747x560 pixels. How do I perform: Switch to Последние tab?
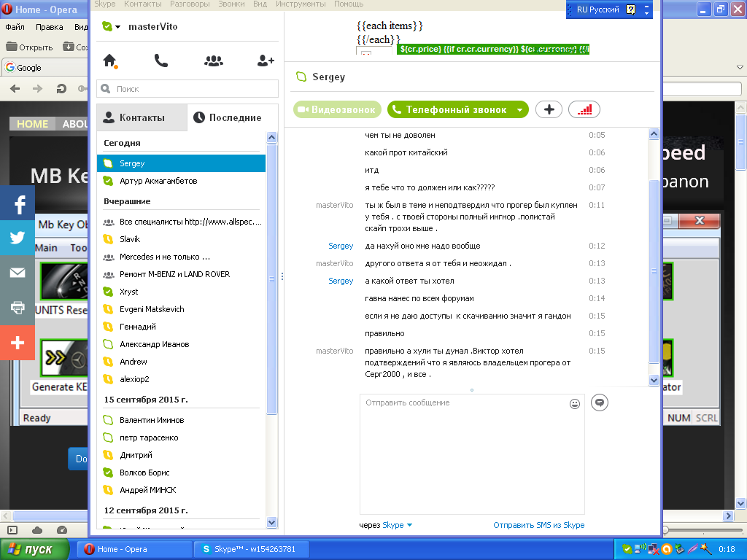coord(233,117)
